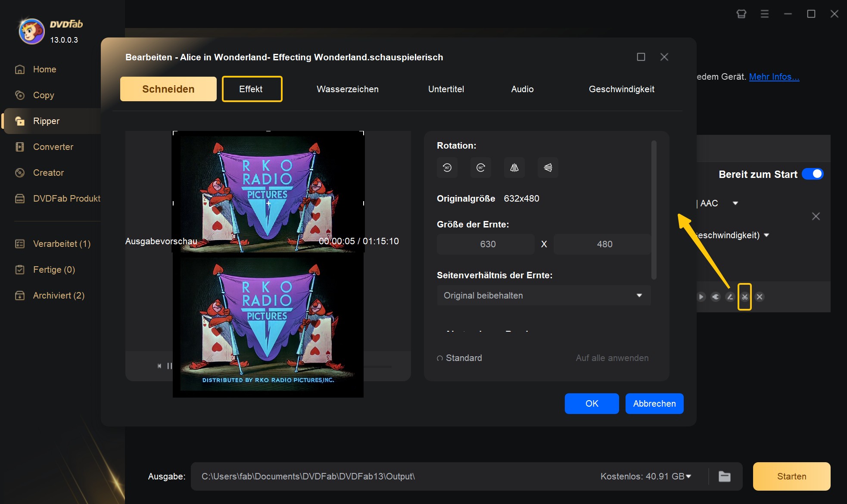Click the highlighted scissors/cut icon in playback bar

pyautogui.click(x=743, y=296)
